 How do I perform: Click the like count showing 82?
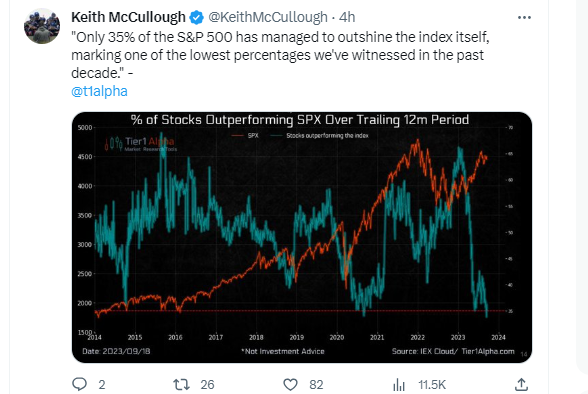[316, 385]
